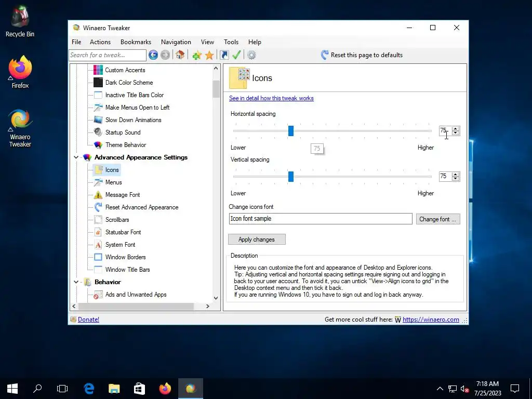Open Edge browser from the taskbar
The width and height of the screenshot is (532, 399).
click(89, 389)
